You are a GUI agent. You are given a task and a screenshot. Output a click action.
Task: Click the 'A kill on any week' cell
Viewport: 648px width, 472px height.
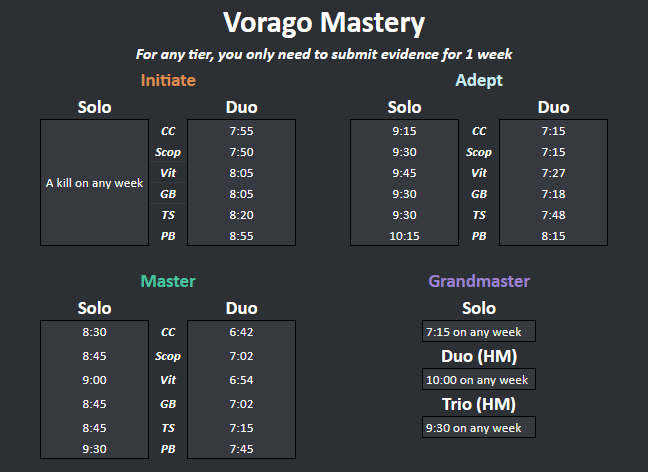click(94, 183)
